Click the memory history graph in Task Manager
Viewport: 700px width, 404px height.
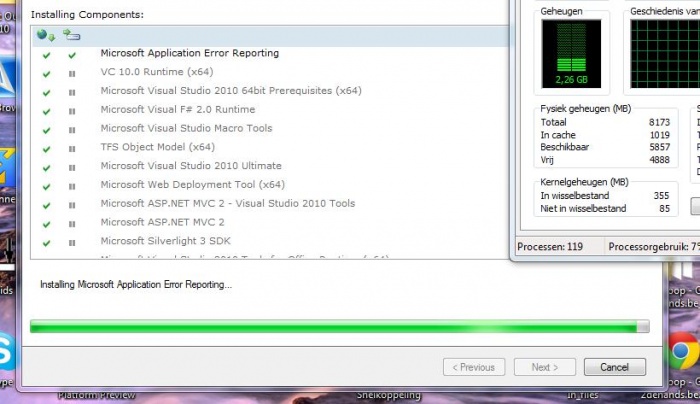pos(665,54)
